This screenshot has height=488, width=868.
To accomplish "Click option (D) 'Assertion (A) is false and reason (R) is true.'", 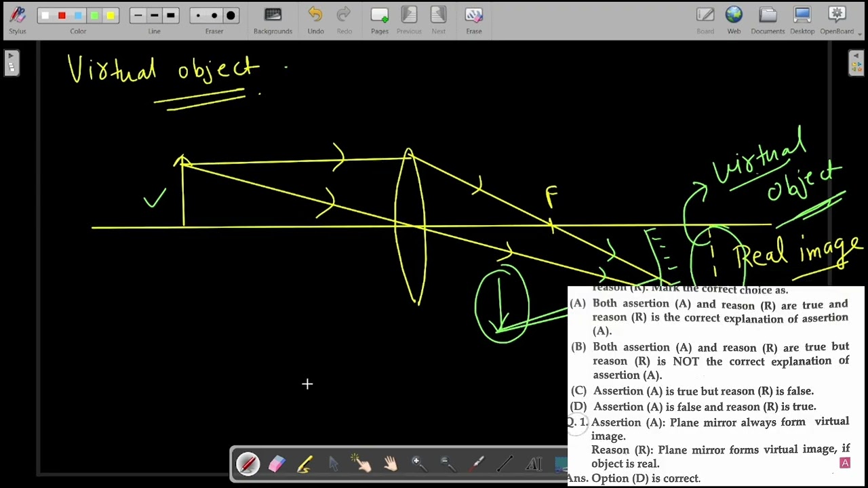I will (x=694, y=407).
